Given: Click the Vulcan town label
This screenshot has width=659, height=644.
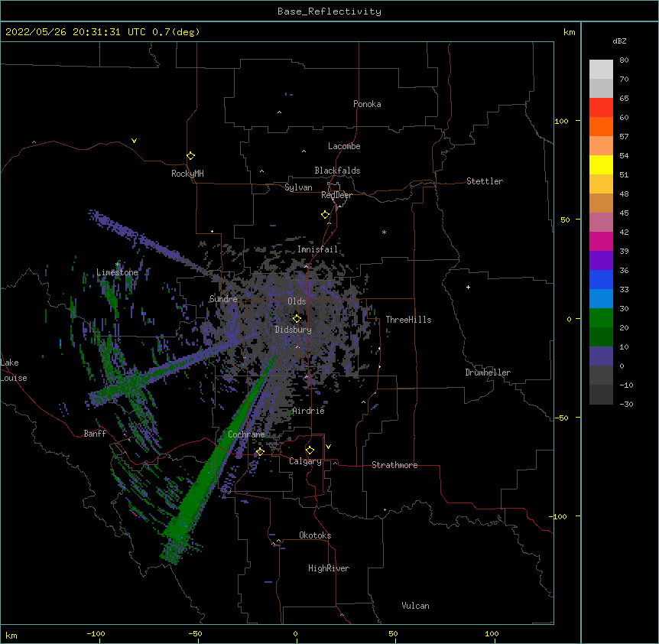Looking at the screenshot, I should pyautogui.click(x=415, y=606).
